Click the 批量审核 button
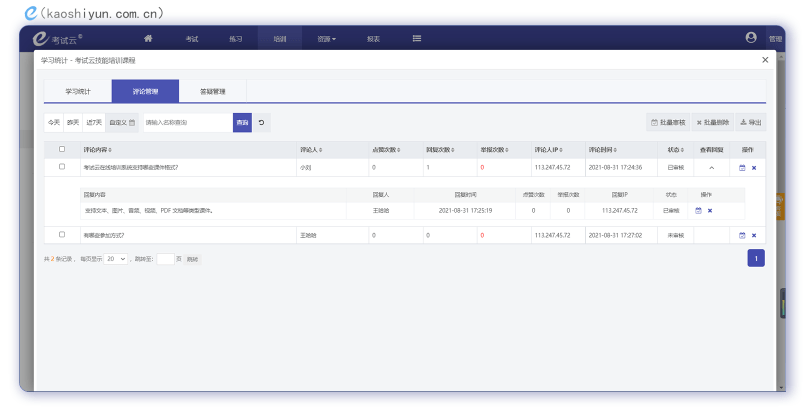The height and width of the screenshot is (408, 807). point(668,122)
